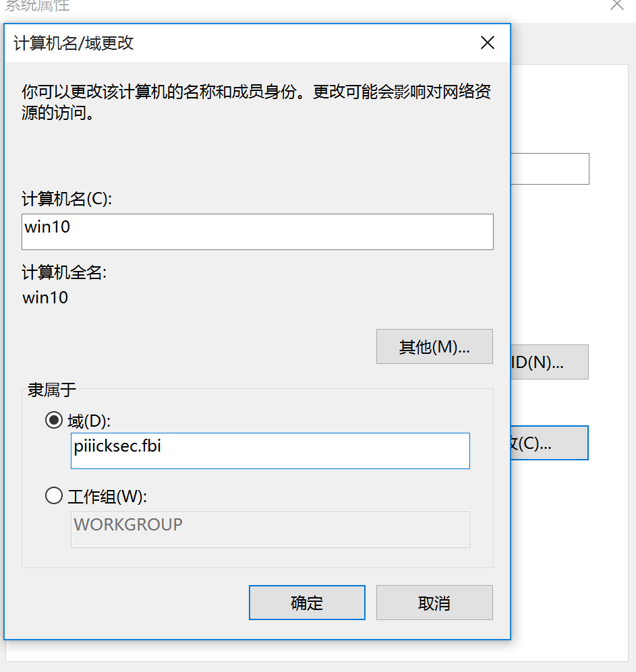The height and width of the screenshot is (672, 636).
Task: Click the greyed-out WORKGROUP field
Action: pyautogui.click(x=270, y=530)
